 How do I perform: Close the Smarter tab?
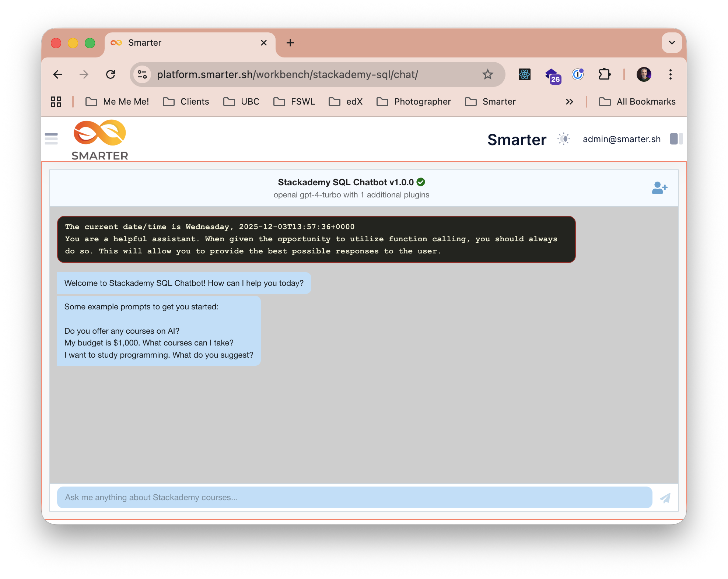[x=264, y=43]
